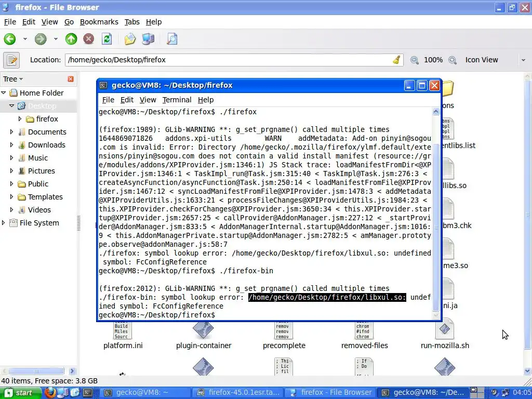
Task: Click the Location path input field
Action: tap(234, 60)
